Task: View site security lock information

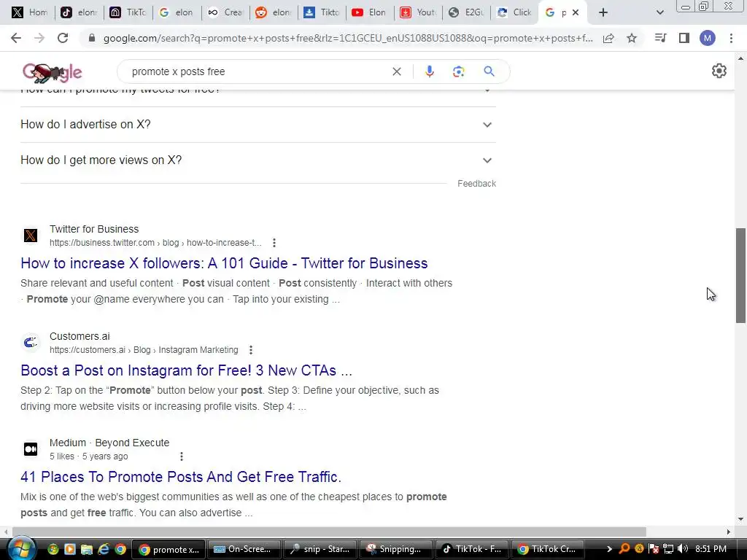Action: pos(92,38)
